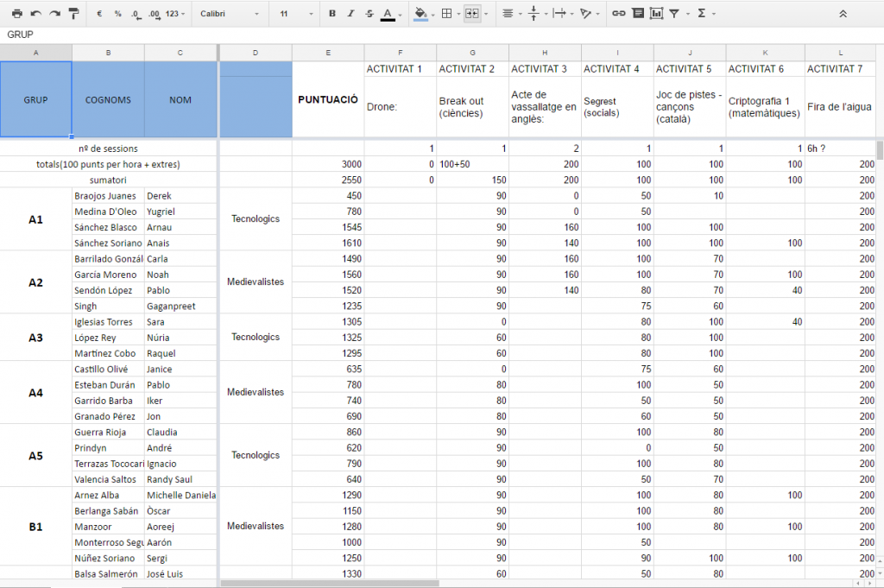Screen dimensions: 884x588
Task: Click the print icon
Action: (16, 14)
